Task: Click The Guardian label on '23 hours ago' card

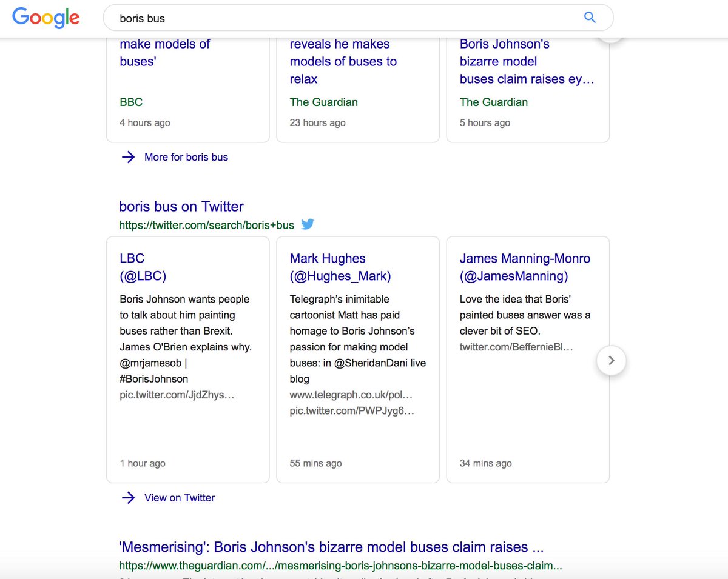Action: click(x=324, y=102)
